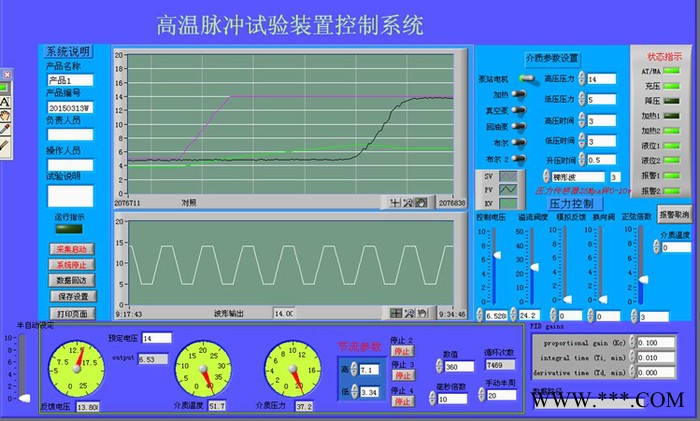
Task: Click the 升压时间 stepper arrows
Action: point(582,159)
